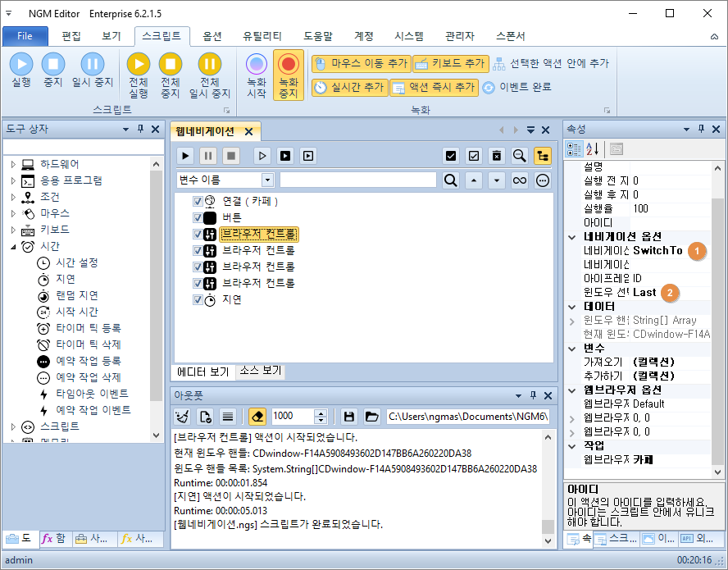Click the output path field
Viewport: 728px width, 570px height.
[468, 417]
